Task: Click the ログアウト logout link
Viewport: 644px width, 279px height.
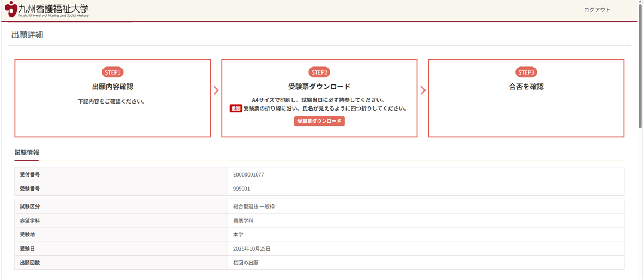Action: point(597,10)
